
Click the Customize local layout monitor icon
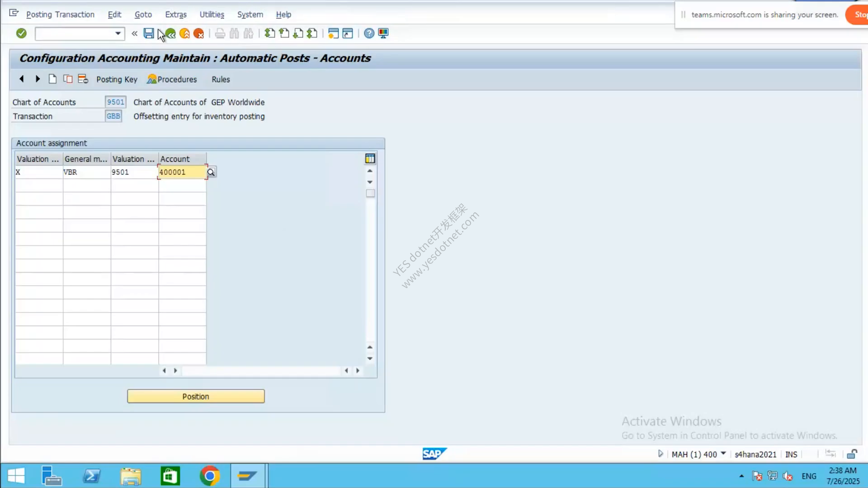[383, 33]
